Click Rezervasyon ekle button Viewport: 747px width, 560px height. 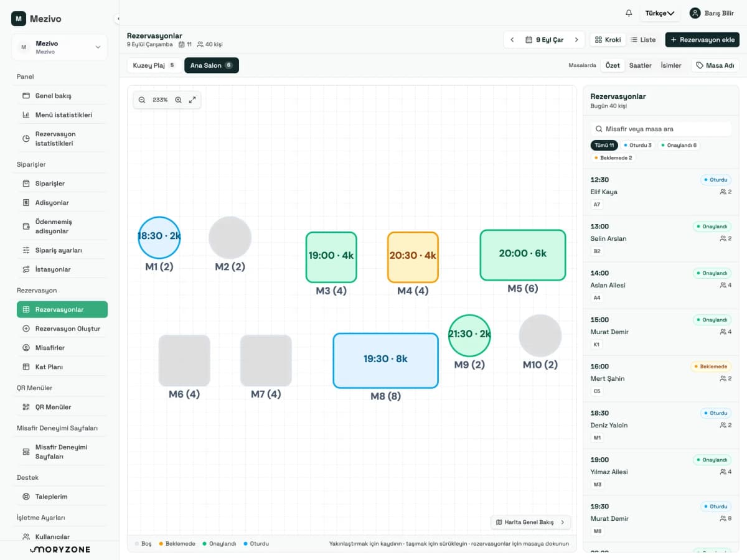click(x=702, y=40)
